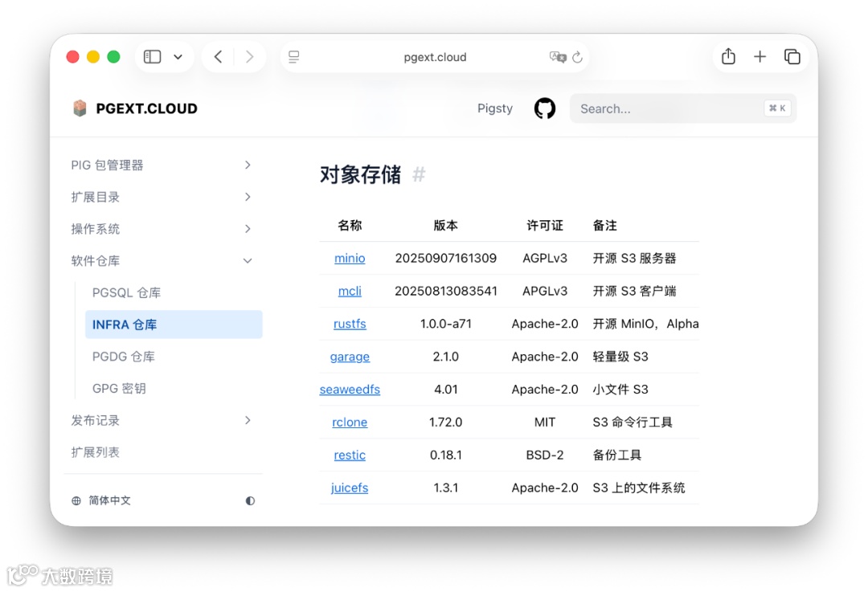Show tab overview icon
868x592 pixels.
tap(792, 56)
